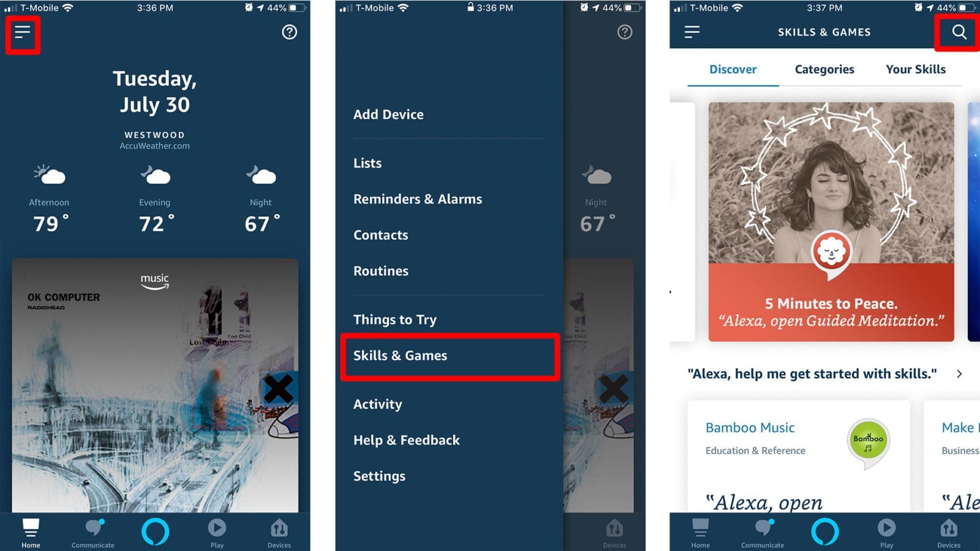Viewport: 980px width, 551px height.
Task: Open the help question mark icon on home
Action: (x=289, y=32)
